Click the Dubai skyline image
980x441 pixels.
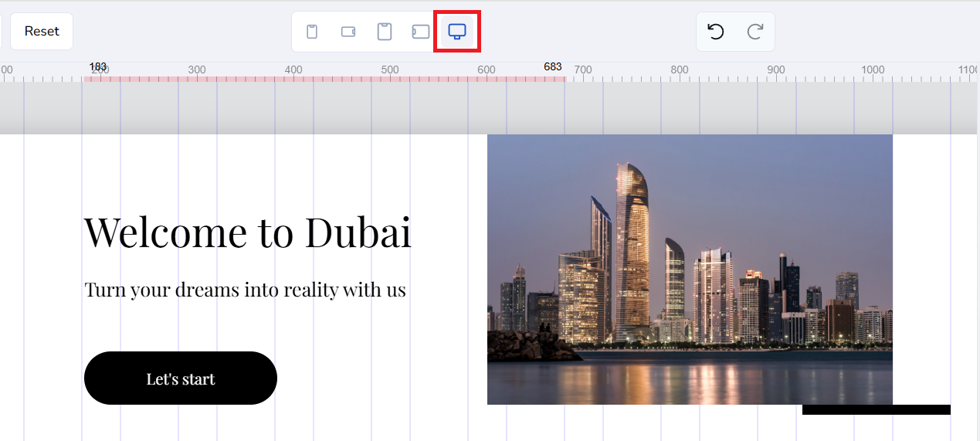(690, 269)
